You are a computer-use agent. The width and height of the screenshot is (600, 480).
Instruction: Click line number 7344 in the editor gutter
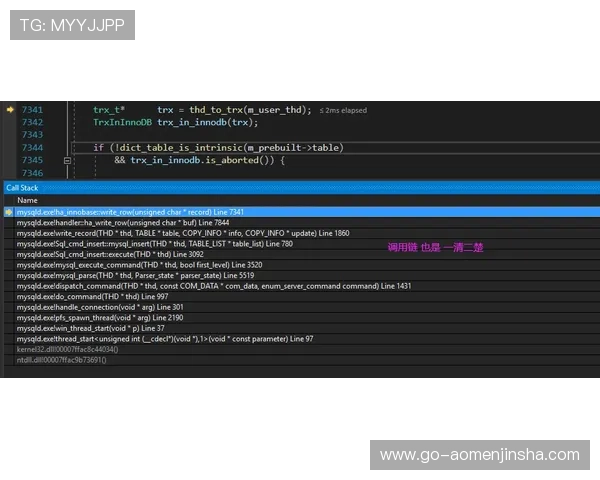pos(32,147)
